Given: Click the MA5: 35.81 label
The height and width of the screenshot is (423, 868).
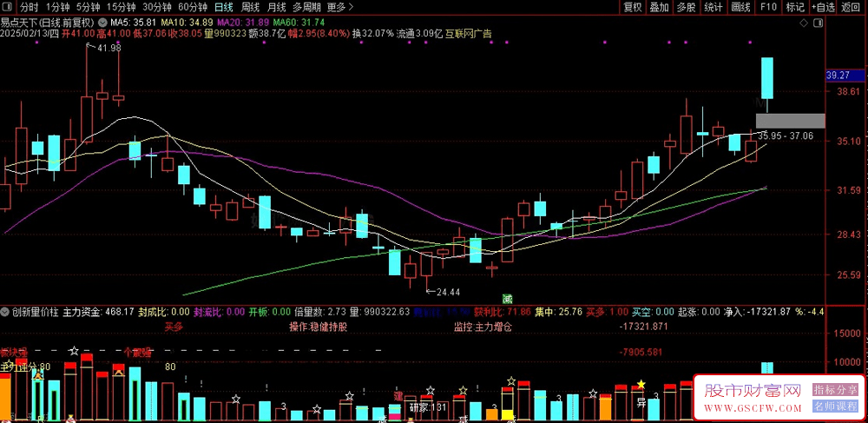Looking at the screenshot, I should (x=134, y=23).
